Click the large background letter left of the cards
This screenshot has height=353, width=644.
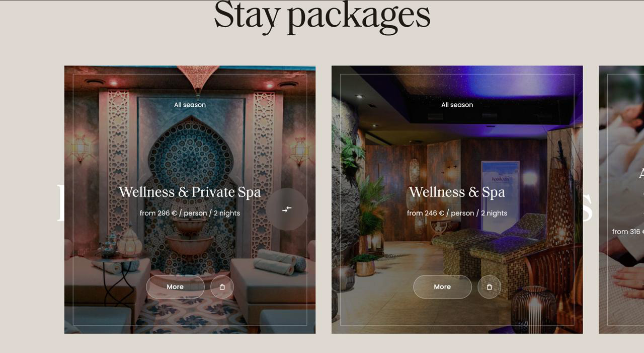(x=61, y=203)
